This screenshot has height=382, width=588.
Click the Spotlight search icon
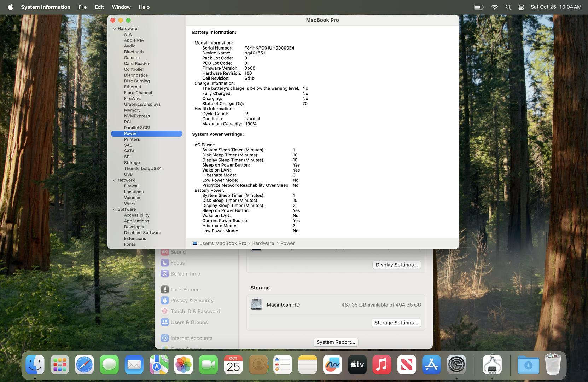(x=508, y=7)
